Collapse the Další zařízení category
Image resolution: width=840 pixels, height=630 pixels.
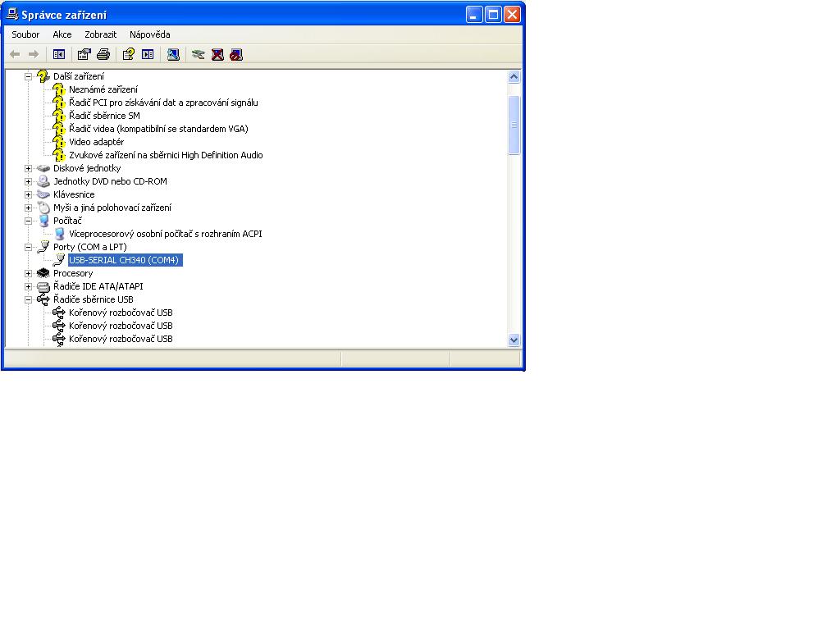point(29,76)
